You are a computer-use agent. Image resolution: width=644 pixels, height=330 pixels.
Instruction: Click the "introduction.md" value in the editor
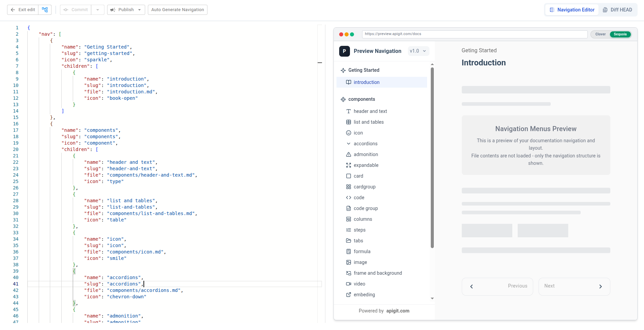tap(131, 92)
